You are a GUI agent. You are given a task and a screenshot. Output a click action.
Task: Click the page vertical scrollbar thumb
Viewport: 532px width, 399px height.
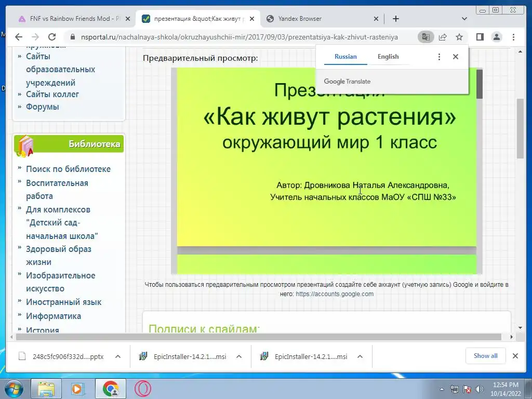click(x=520, y=128)
